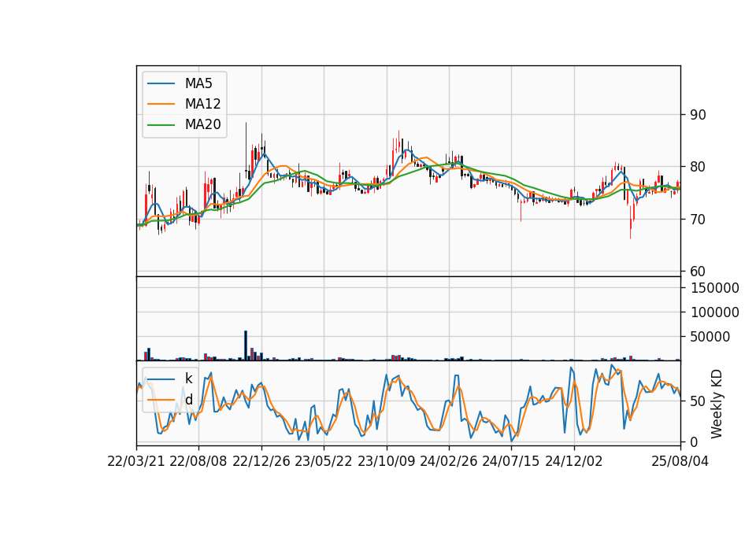Click the 100000 volume axis label
Screen dimensions: 756x543
[x=714, y=312]
